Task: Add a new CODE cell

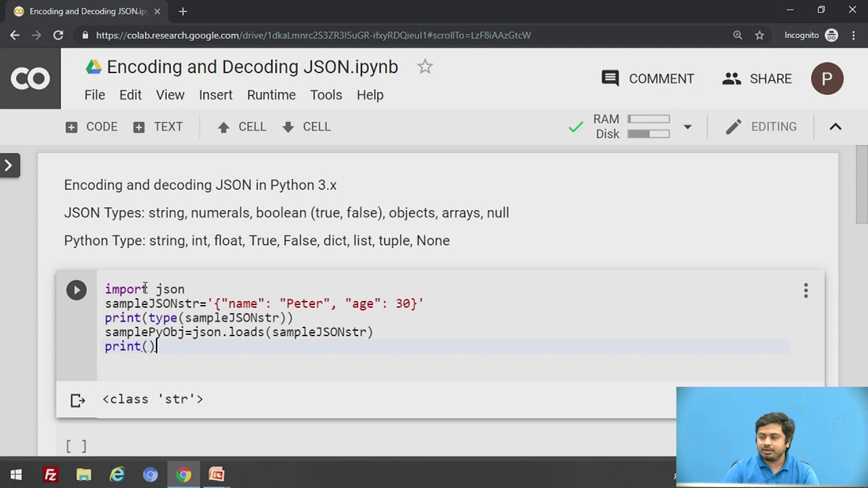Action: pyautogui.click(x=92, y=127)
